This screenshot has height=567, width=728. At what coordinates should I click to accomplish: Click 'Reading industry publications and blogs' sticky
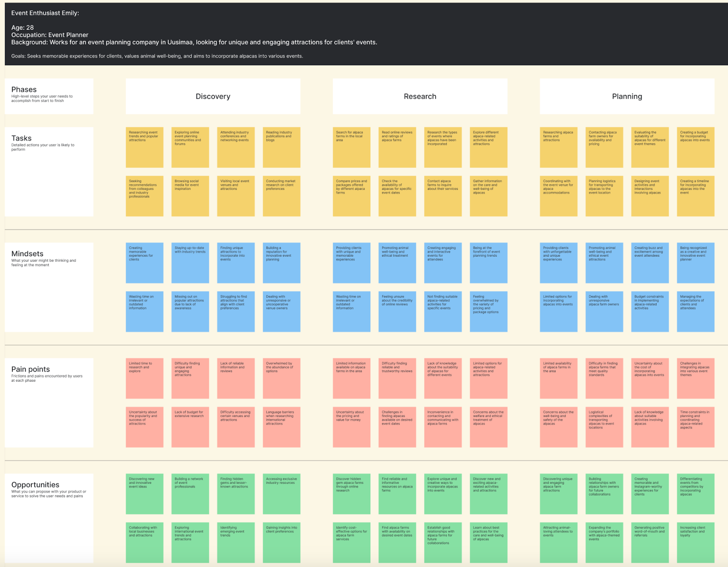282,147
